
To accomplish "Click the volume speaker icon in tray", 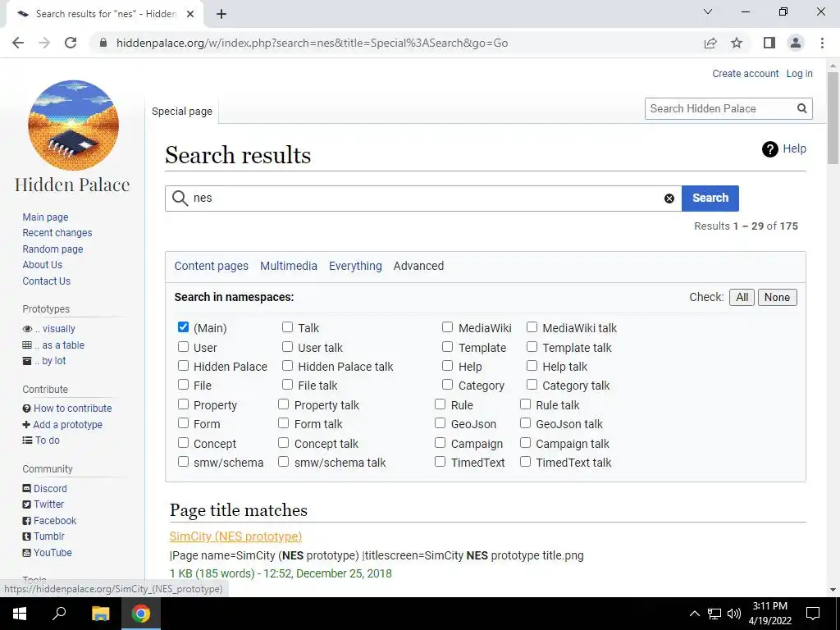I will (x=734, y=614).
